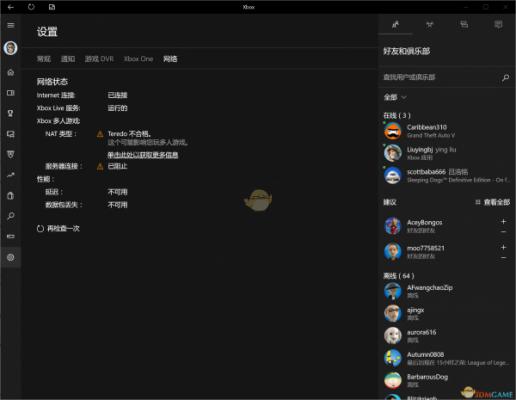Click 再检查一次 to recheck network
The width and height of the screenshot is (516, 400).
[x=58, y=228]
